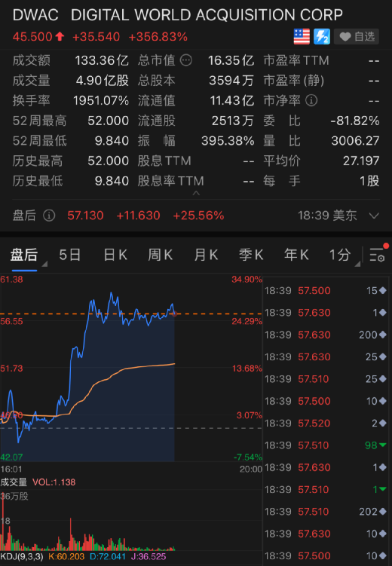Switch to 5日 chart tab
This screenshot has height=566, width=392.
click(70, 255)
